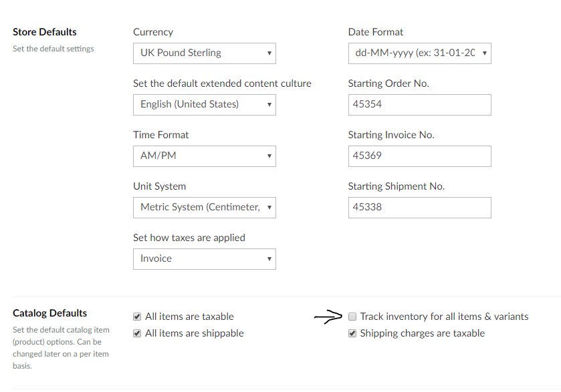The image size is (561, 392).
Task: Click the Starting Order No. label
Action: pos(388,83)
